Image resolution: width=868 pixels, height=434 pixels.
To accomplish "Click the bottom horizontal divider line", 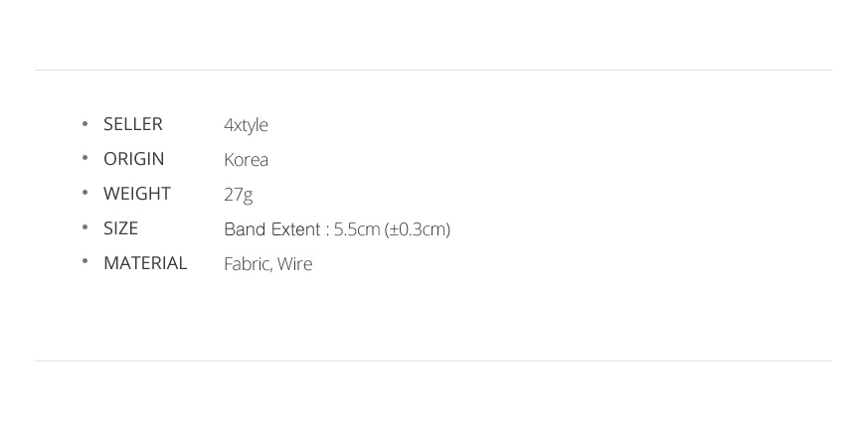I will point(433,362).
